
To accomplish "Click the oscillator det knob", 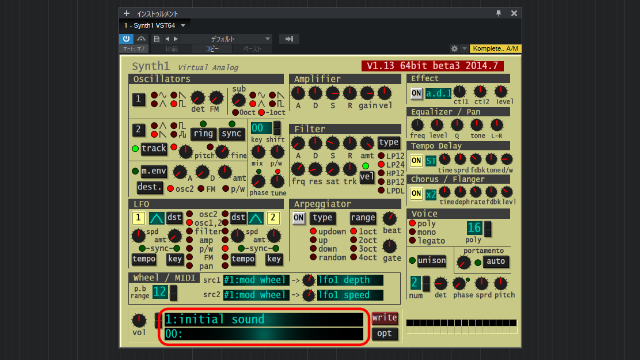I will click(x=198, y=98).
